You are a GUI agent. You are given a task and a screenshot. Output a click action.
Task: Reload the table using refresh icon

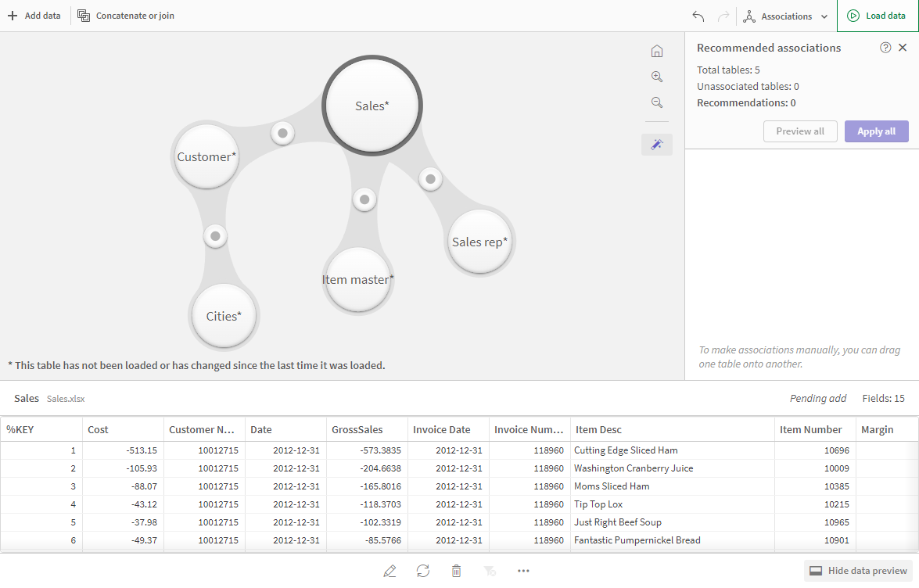pyautogui.click(x=423, y=571)
